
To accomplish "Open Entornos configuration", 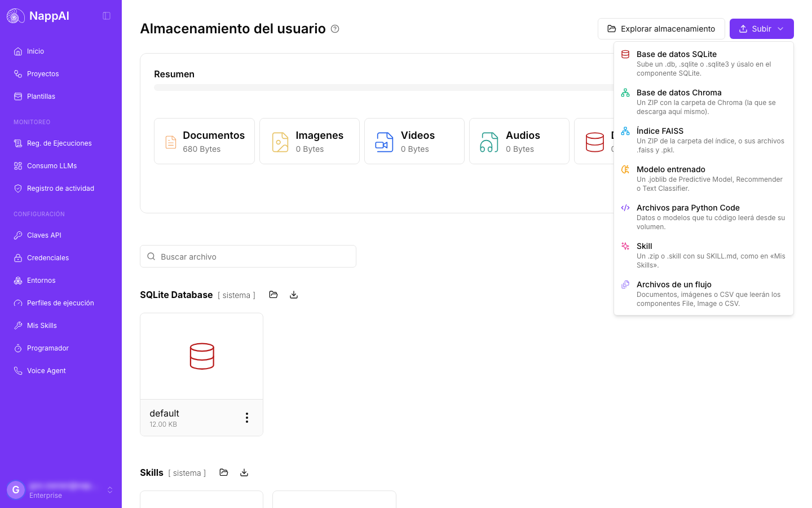I will tap(61, 281).
